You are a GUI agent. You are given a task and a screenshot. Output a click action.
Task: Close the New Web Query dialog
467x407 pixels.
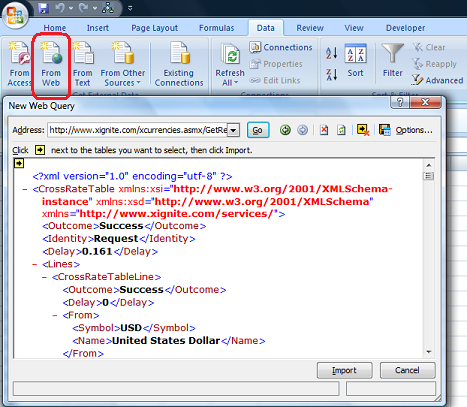coord(425,103)
